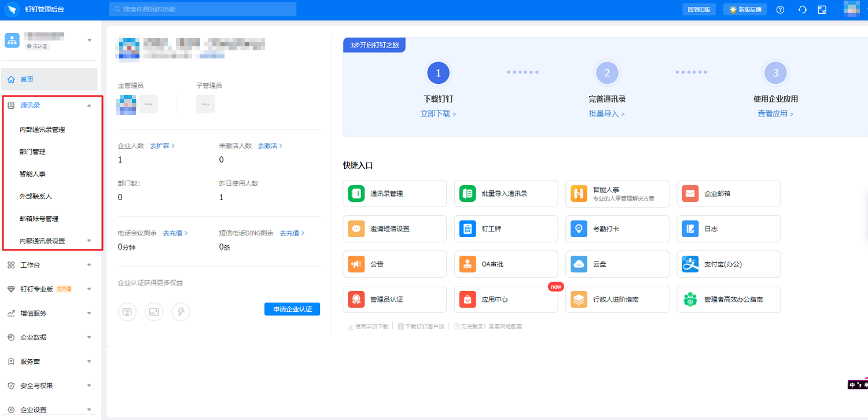
Task: Click the user avatar in top bar
Action: [851, 9]
